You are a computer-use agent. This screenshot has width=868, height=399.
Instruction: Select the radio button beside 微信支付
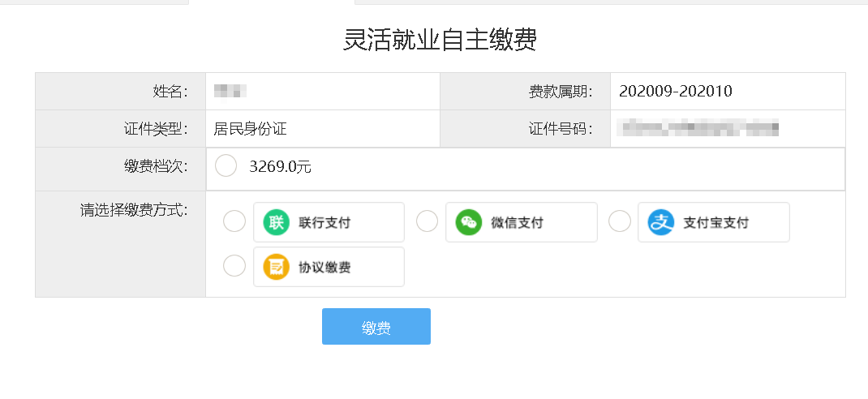(x=427, y=221)
